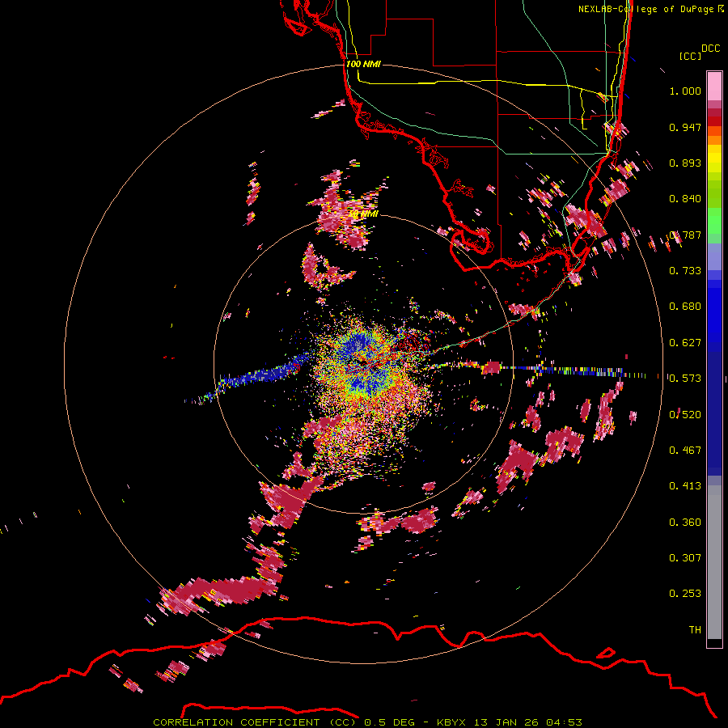Select the 0.307 legend value
This screenshot has height=728, width=728.
click(x=685, y=557)
